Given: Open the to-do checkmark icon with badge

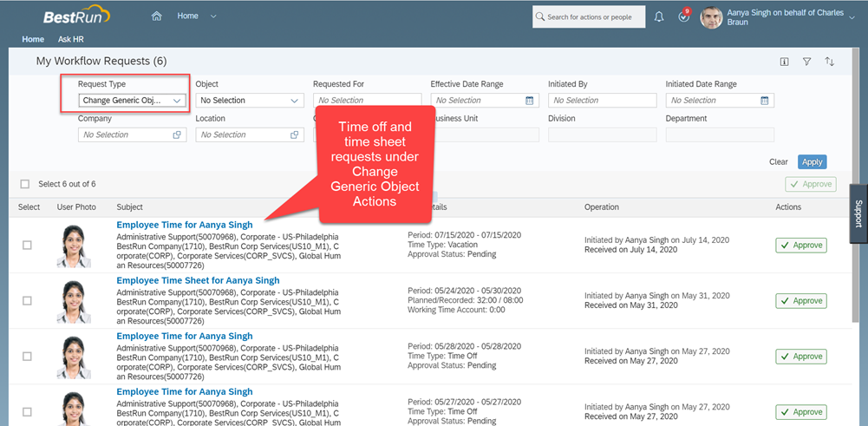Looking at the screenshot, I should click(x=684, y=16).
